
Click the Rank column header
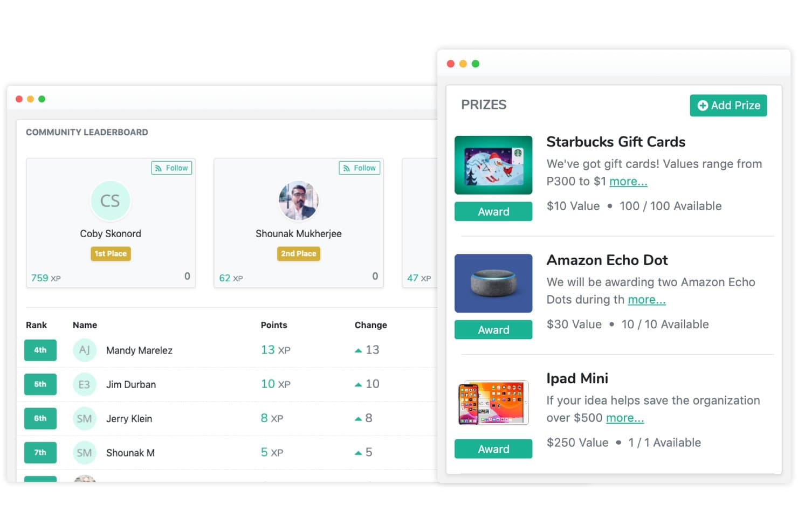[36, 325]
